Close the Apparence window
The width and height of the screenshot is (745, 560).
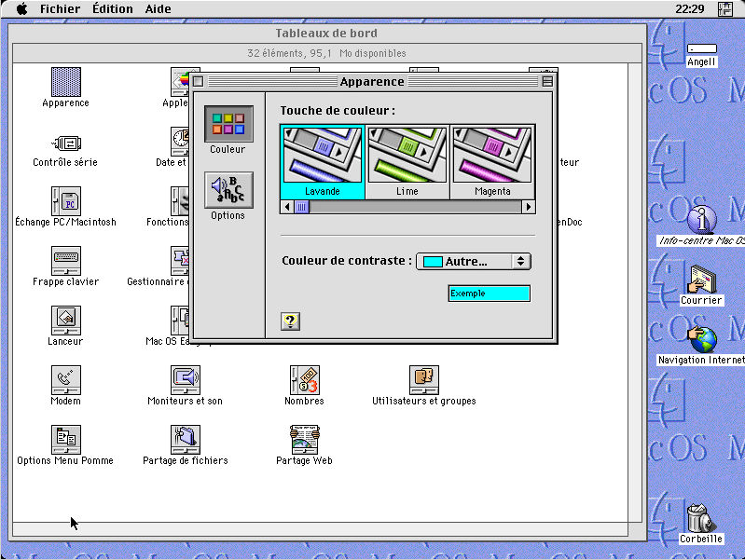(x=199, y=82)
